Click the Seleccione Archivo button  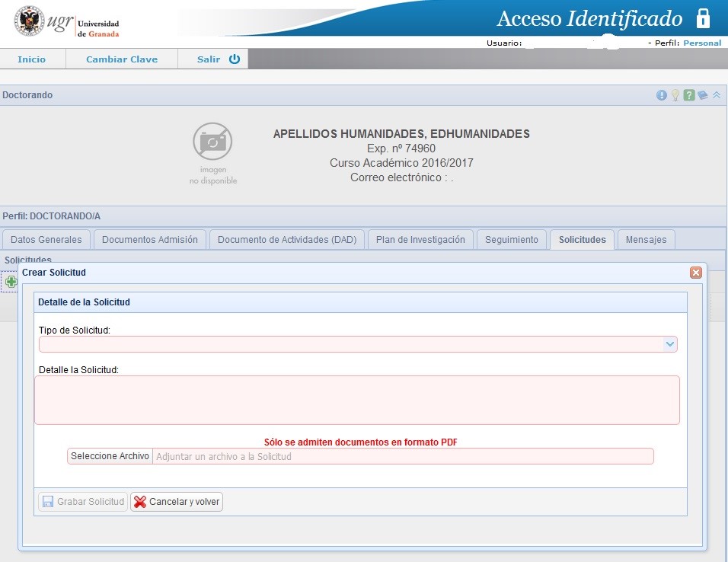click(x=110, y=456)
